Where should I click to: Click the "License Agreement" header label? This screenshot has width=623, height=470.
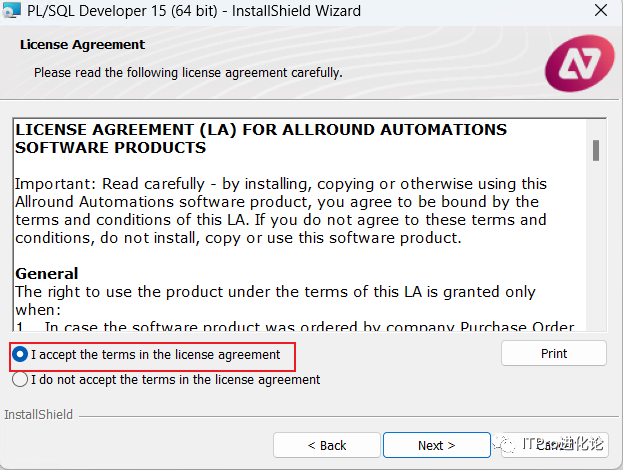[82, 45]
